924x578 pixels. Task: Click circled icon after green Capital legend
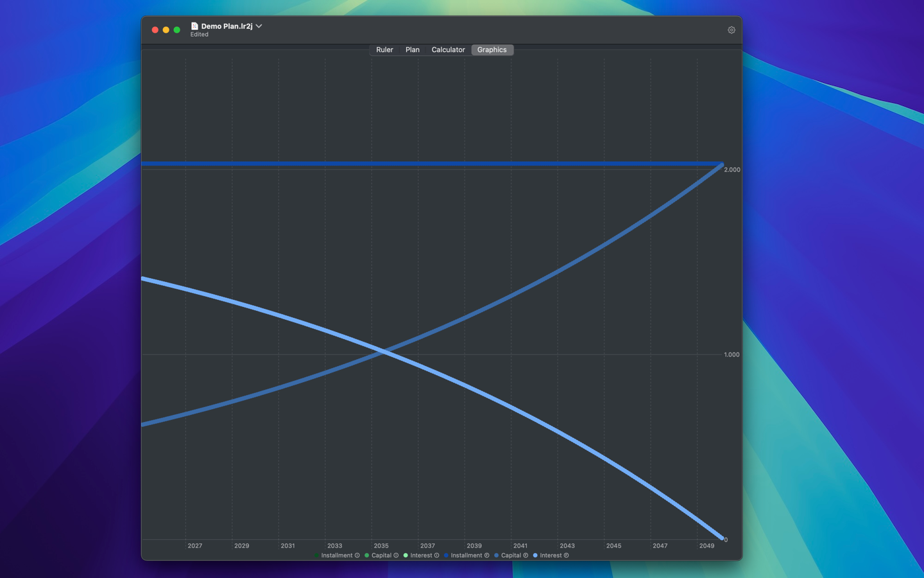396,556
